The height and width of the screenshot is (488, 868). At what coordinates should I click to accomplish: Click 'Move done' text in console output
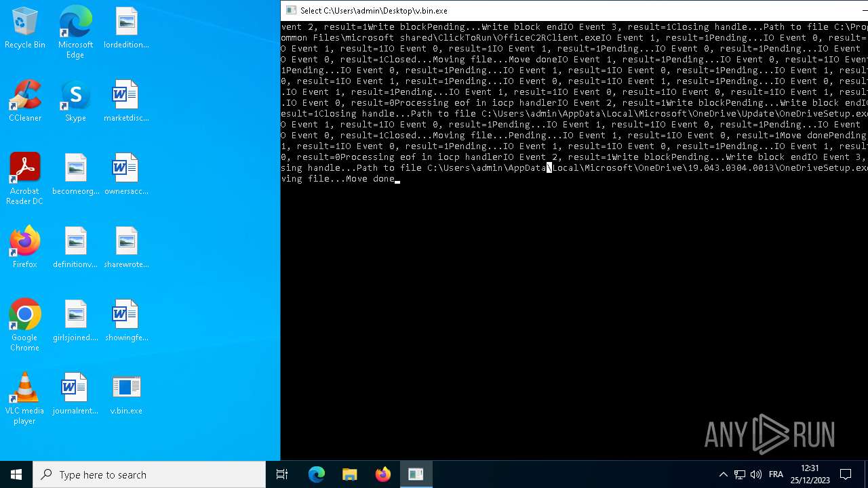(370, 179)
